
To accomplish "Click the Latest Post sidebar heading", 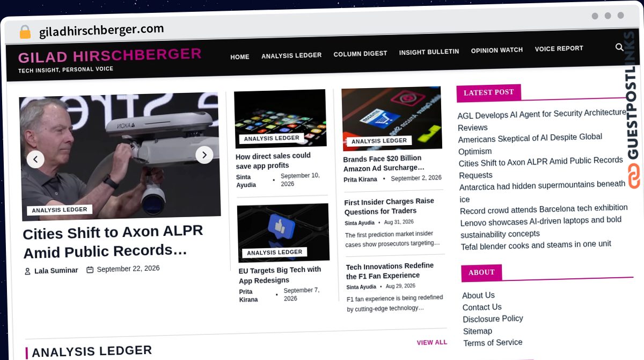I will tap(488, 92).
